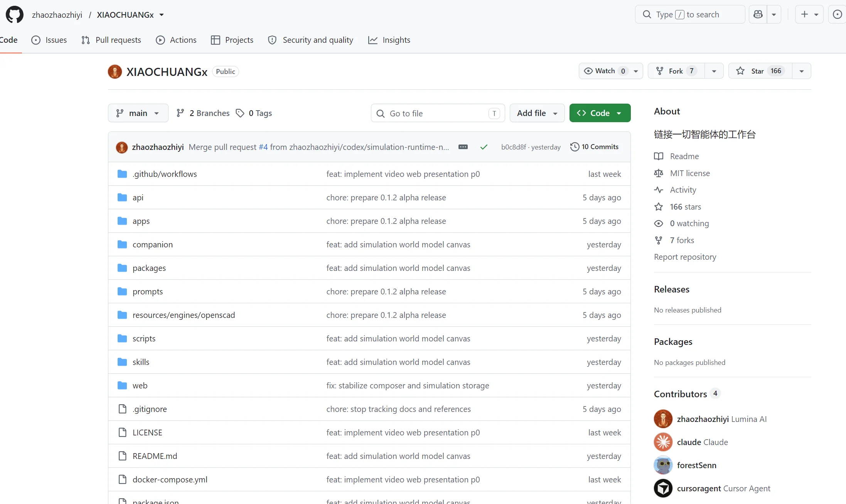Open the Add file dropdown
This screenshot has width=846, height=504.
point(537,113)
